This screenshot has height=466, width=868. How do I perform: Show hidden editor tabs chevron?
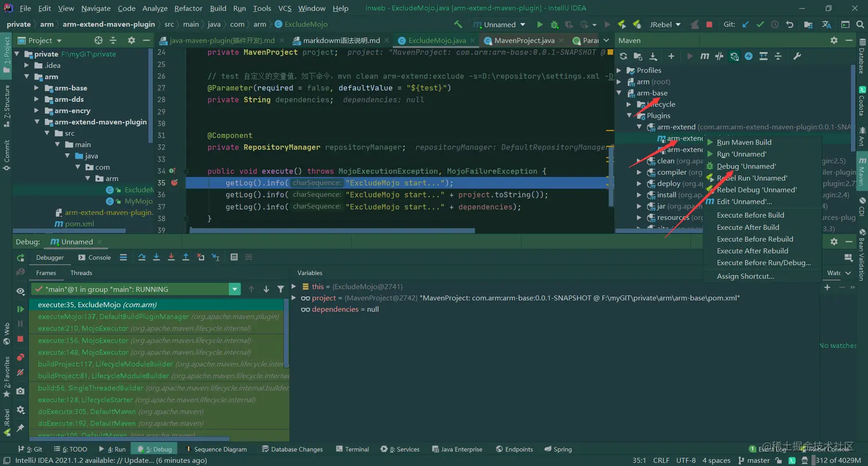coord(607,41)
